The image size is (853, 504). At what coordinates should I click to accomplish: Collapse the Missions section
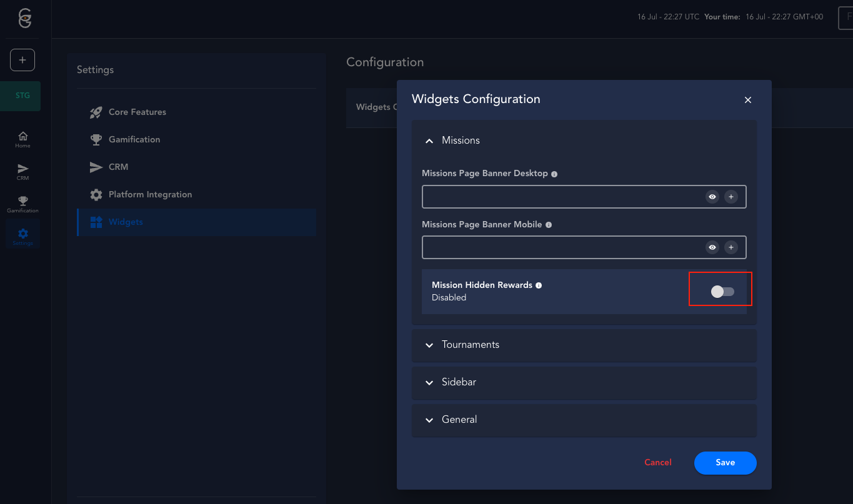click(x=429, y=141)
